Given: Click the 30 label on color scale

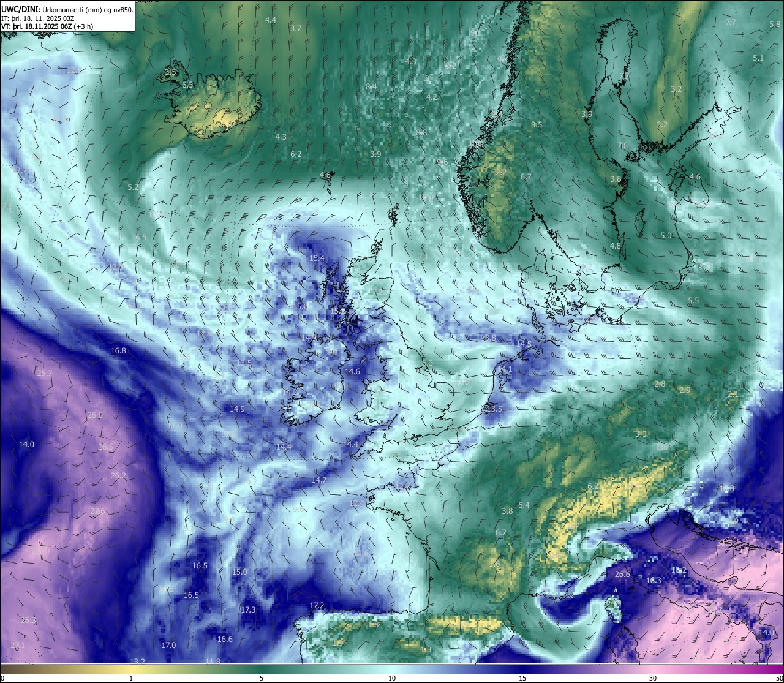Looking at the screenshot, I should (x=653, y=678).
